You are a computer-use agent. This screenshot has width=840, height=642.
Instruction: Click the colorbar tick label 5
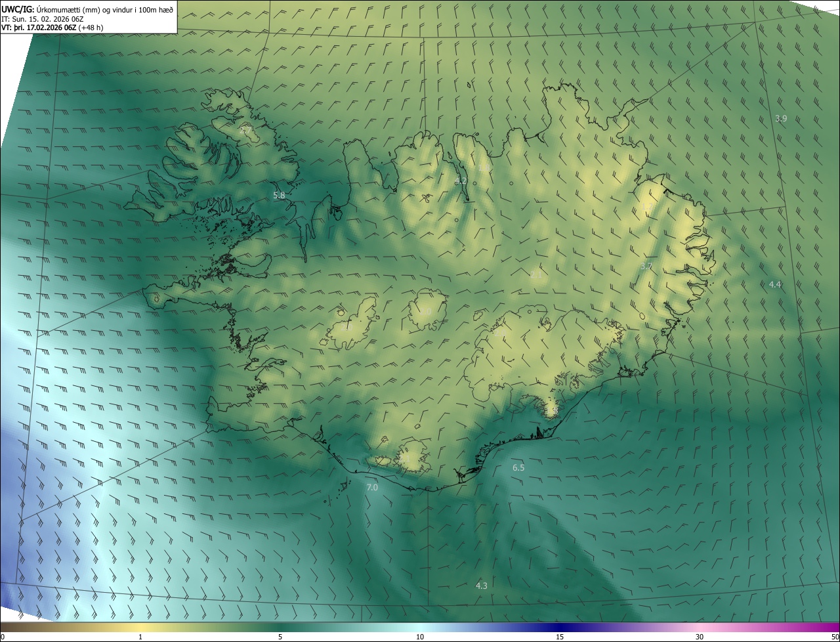pyautogui.click(x=280, y=637)
